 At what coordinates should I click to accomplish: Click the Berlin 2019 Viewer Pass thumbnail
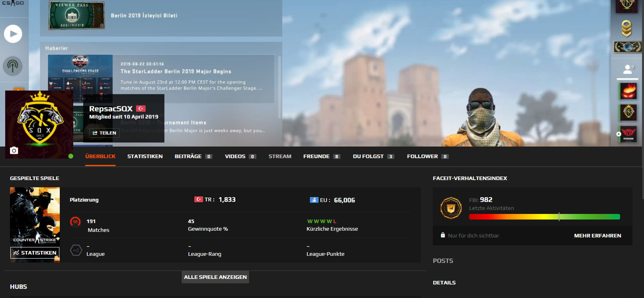[77, 15]
